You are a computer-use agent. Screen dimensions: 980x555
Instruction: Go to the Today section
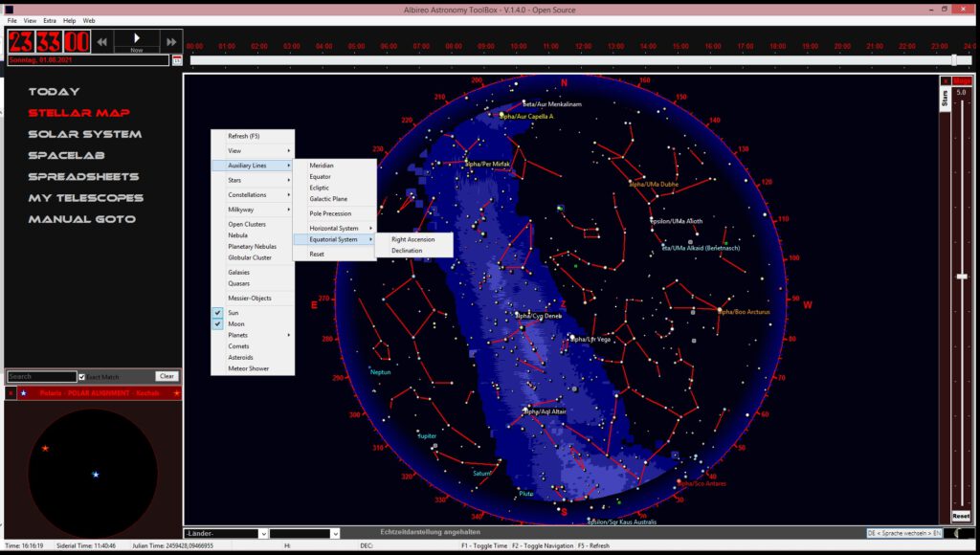coord(54,91)
